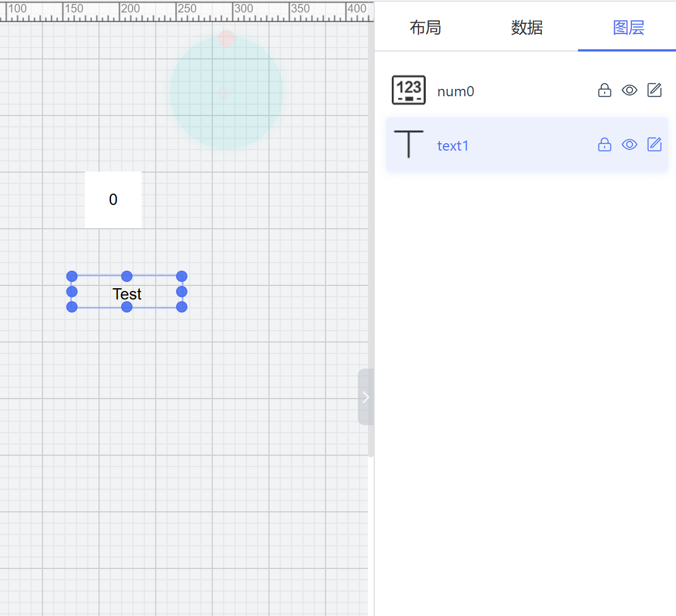Click the edit icon for num0
676x616 pixels.
(x=654, y=91)
